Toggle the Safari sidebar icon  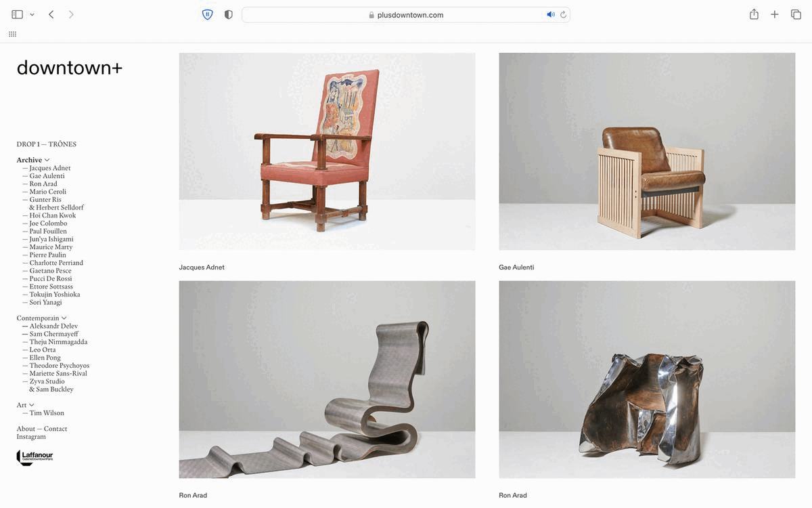(18, 14)
